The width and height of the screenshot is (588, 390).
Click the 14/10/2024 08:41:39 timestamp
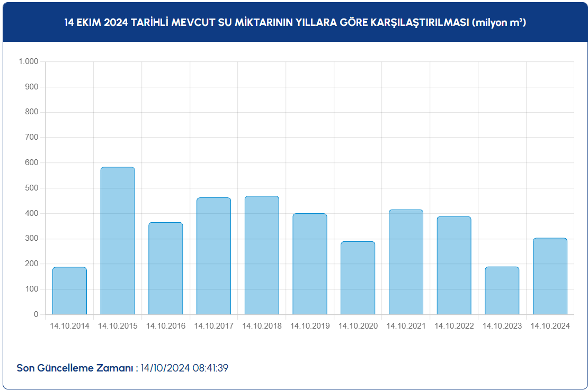click(184, 368)
